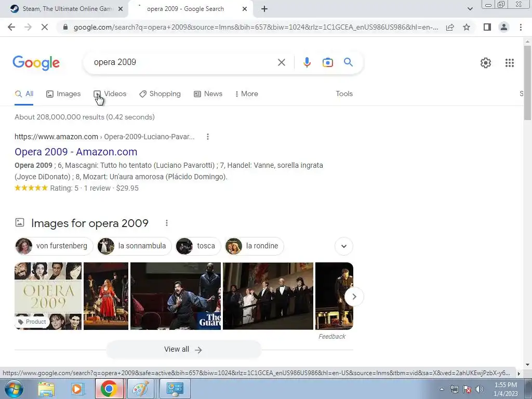This screenshot has width=532, height=399.
Task: Show hidden tray icons arrow
Action: 442,390
